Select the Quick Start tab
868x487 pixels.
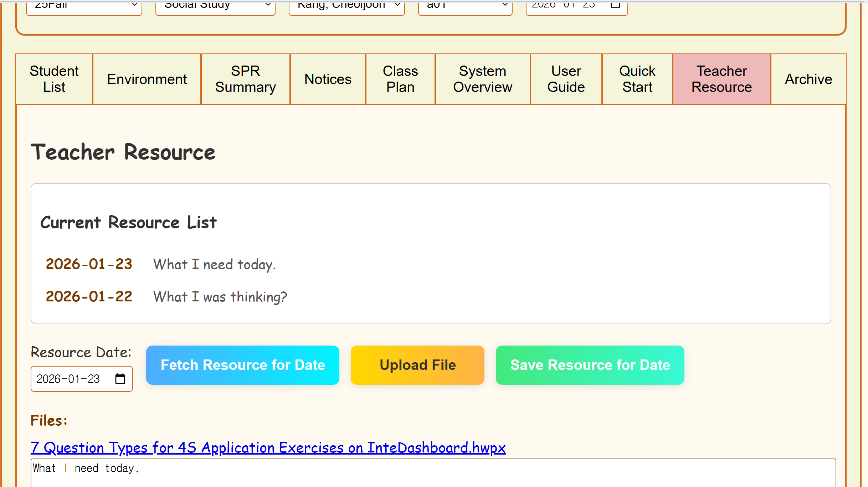(x=637, y=79)
